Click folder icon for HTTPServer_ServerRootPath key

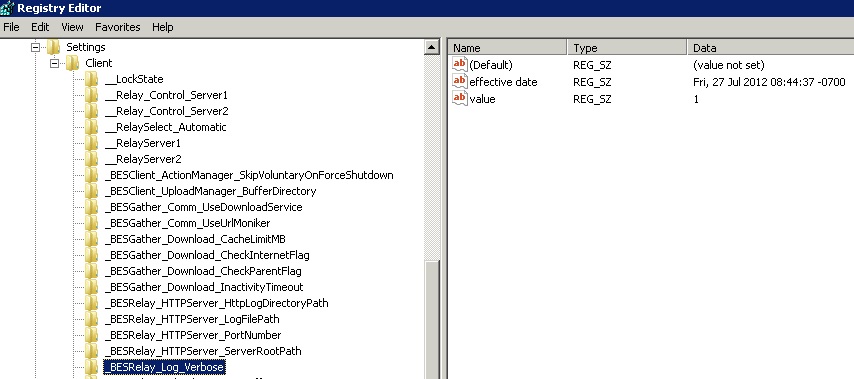92,351
